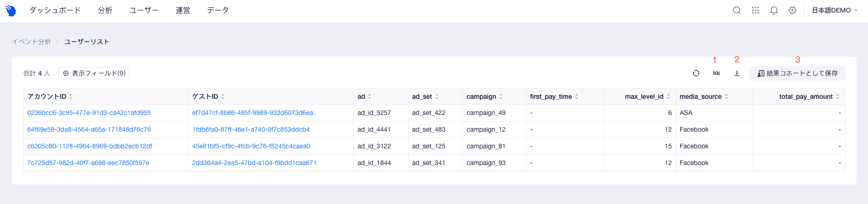Sort by first_pay_time column
Viewport: 868px width, 204px height.
[577, 96]
